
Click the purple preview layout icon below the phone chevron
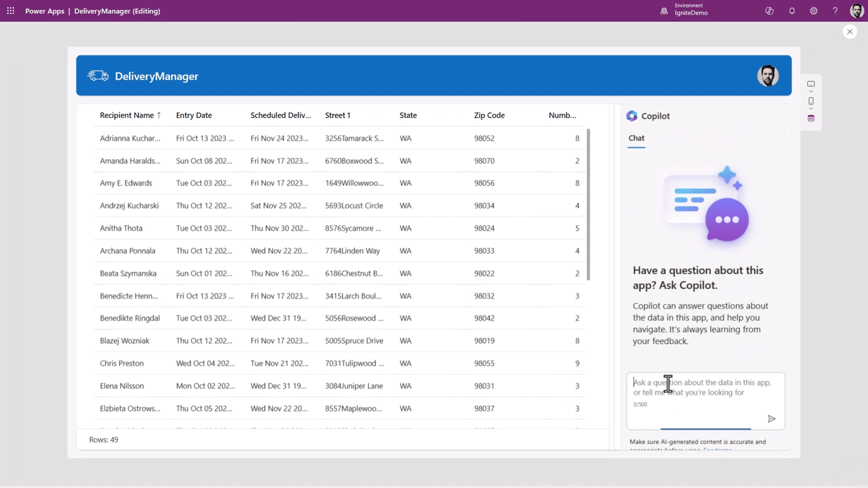point(811,118)
